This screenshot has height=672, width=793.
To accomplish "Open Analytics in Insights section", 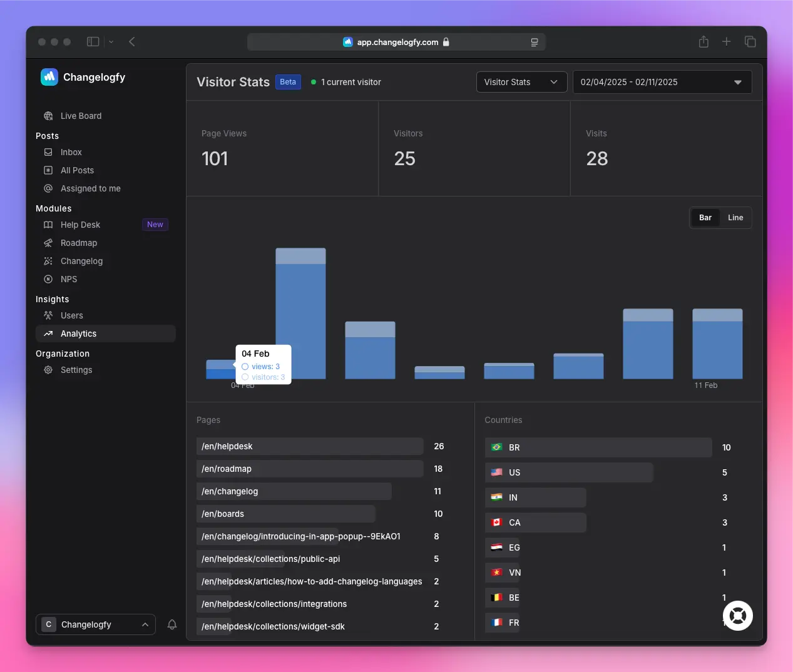I will [x=106, y=333].
